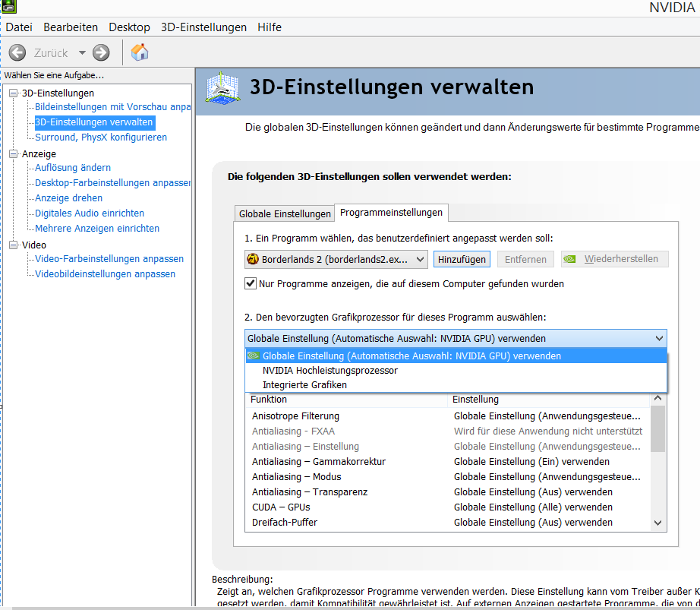Open Surround, PhysX konfigurieren
This screenshot has width=700, height=610.
pyautogui.click(x=101, y=137)
